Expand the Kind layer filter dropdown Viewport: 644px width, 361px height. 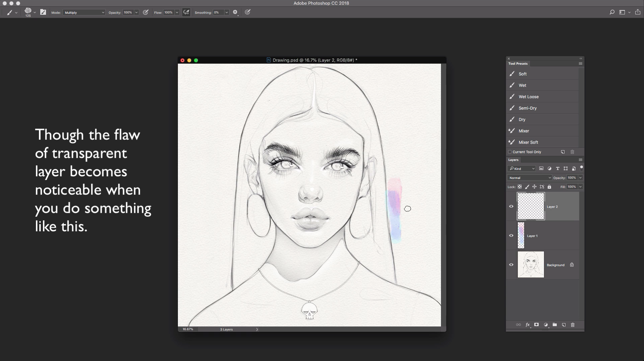click(x=522, y=169)
